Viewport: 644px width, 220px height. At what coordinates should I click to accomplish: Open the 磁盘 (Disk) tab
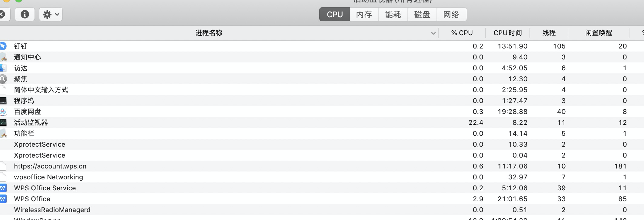pyautogui.click(x=422, y=14)
